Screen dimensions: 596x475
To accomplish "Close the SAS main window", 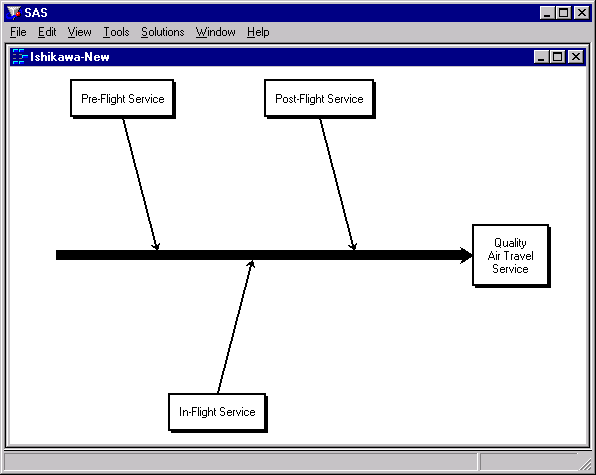I will [x=582, y=13].
